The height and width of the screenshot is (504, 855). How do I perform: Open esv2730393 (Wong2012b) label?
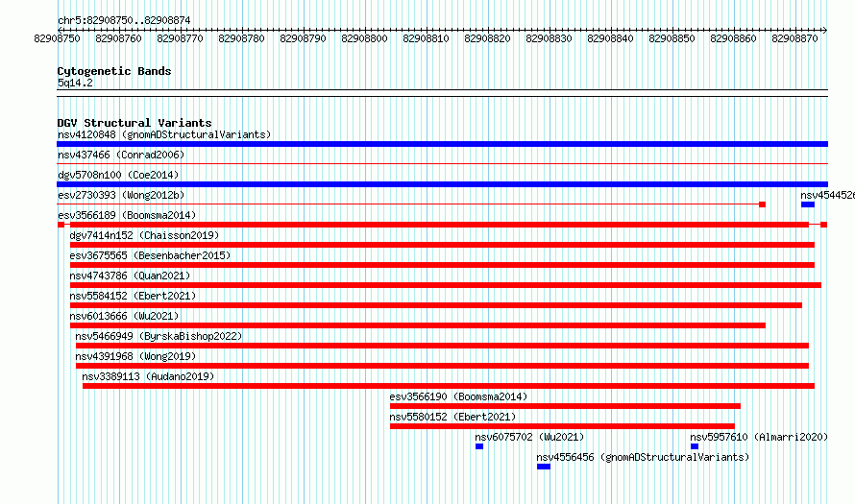coord(121,195)
